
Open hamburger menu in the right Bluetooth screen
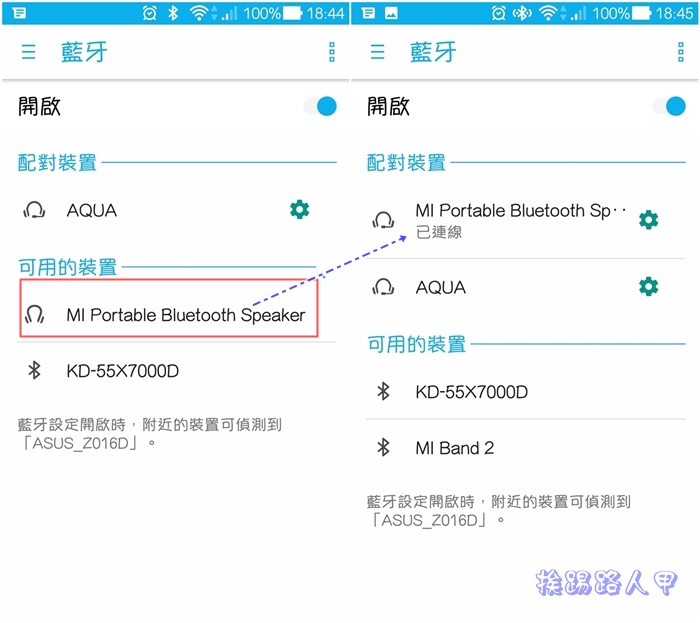(x=378, y=52)
